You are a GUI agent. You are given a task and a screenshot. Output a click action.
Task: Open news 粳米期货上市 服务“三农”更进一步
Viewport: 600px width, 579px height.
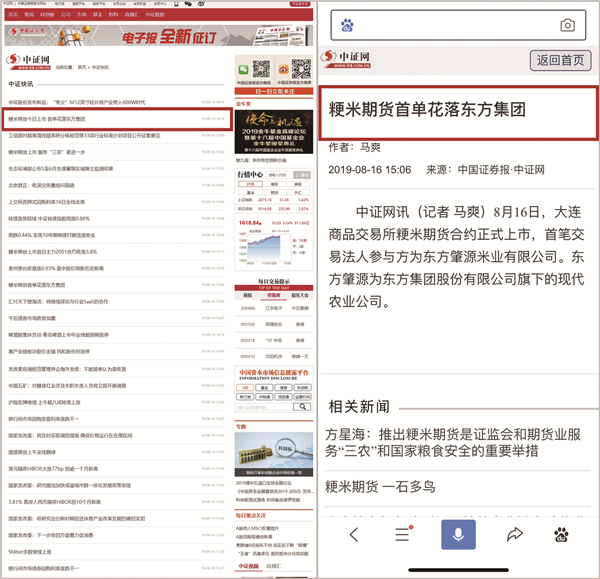[47, 152]
